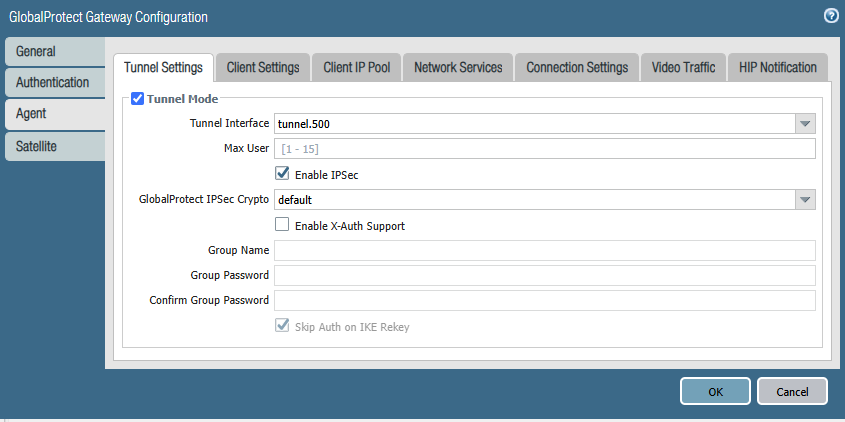Click into the Group Name field

[x=545, y=251]
